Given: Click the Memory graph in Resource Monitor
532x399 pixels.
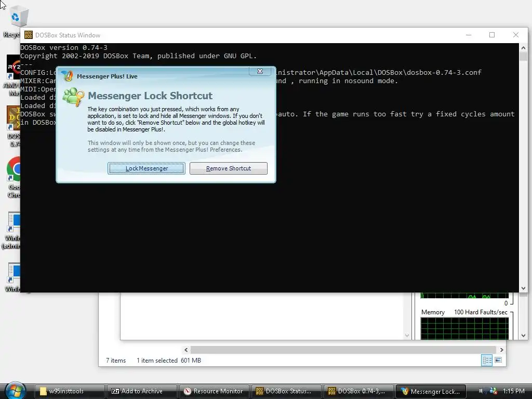Looking at the screenshot, I should coord(464,328).
